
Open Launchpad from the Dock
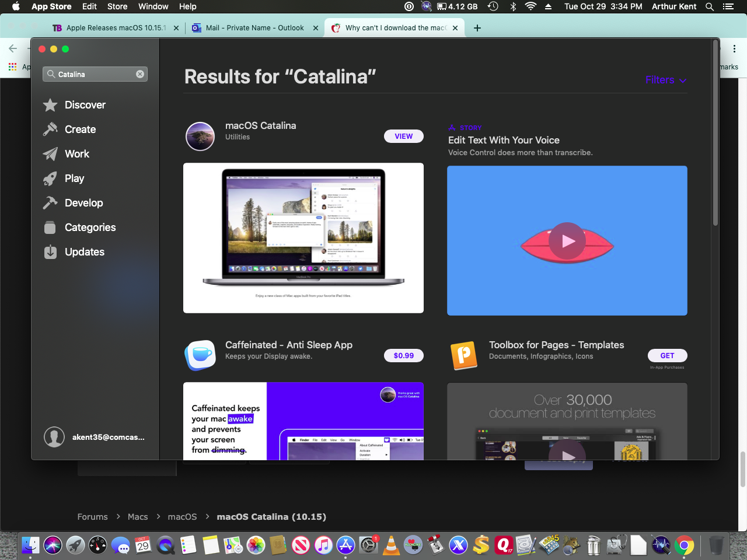point(75,545)
